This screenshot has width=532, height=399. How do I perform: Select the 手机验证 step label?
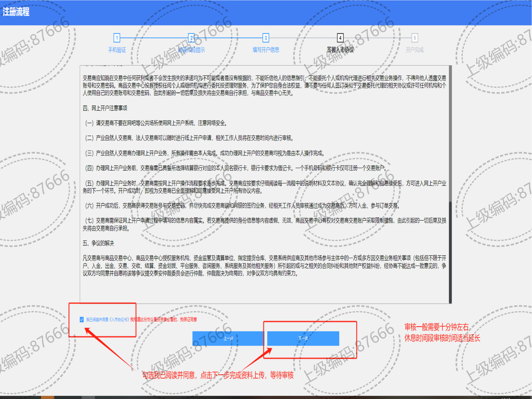tap(117, 50)
